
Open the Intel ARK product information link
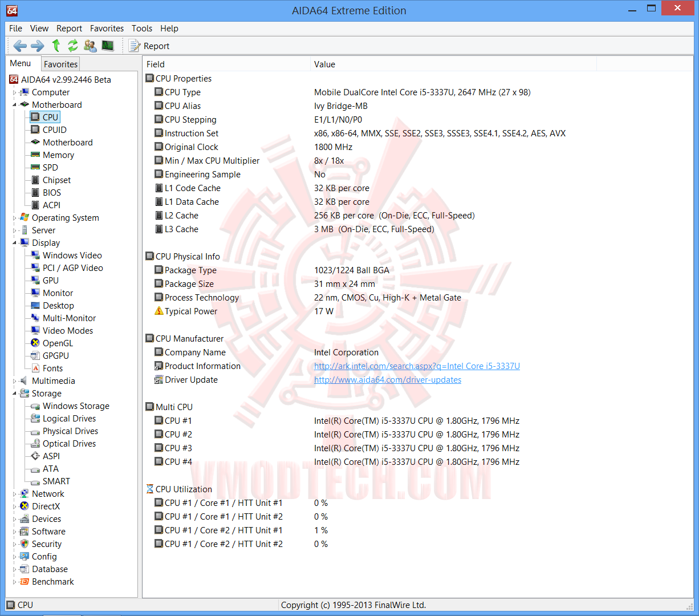click(x=417, y=366)
